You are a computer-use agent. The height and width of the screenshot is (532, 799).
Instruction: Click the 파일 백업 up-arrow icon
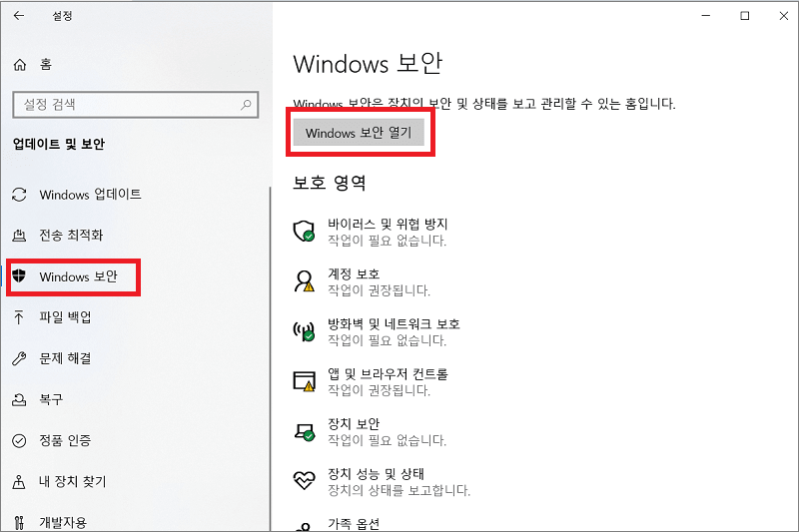[19, 317]
